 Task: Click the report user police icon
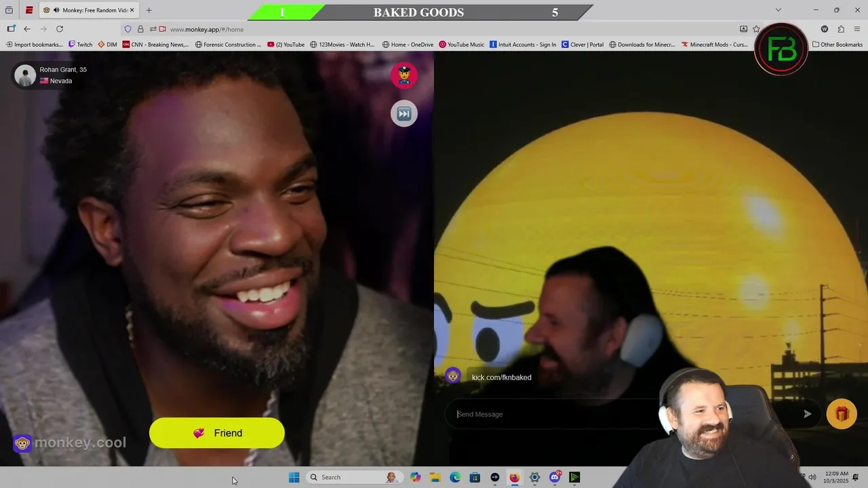coord(404,75)
